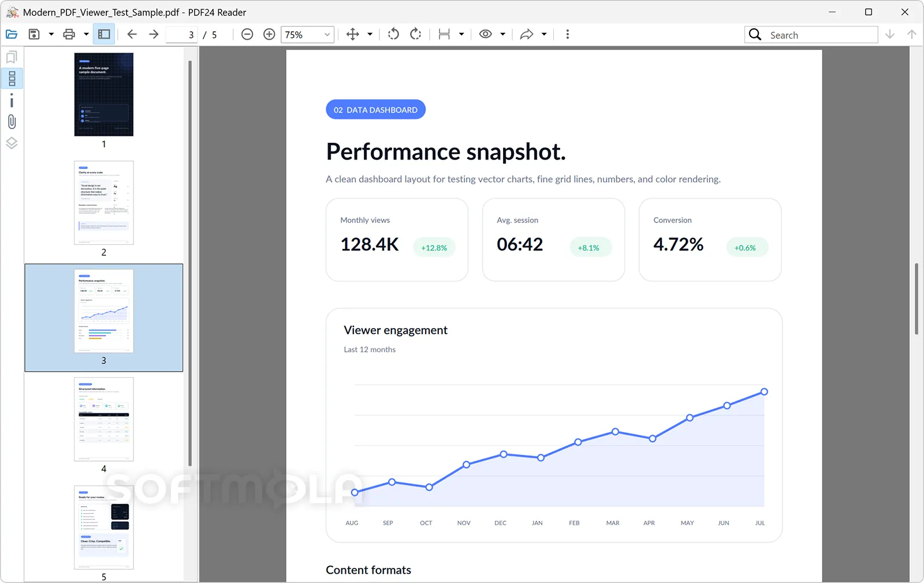Expand the eye view options dropdown arrow
Image resolution: width=924 pixels, height=583 pixels.
(503, 35)
